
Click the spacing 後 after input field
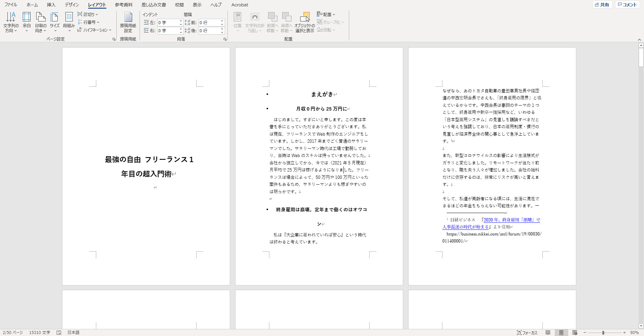tap(209, 30)
